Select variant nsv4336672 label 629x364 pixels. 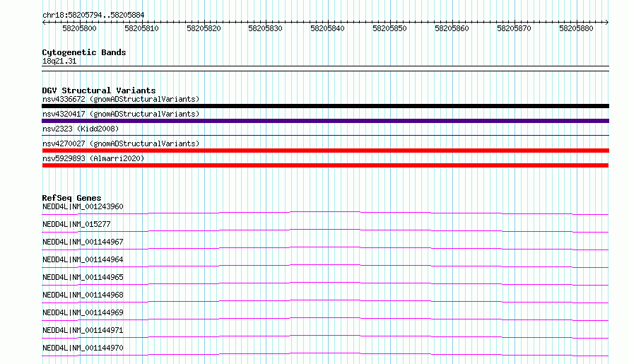[x=121, y=99]
